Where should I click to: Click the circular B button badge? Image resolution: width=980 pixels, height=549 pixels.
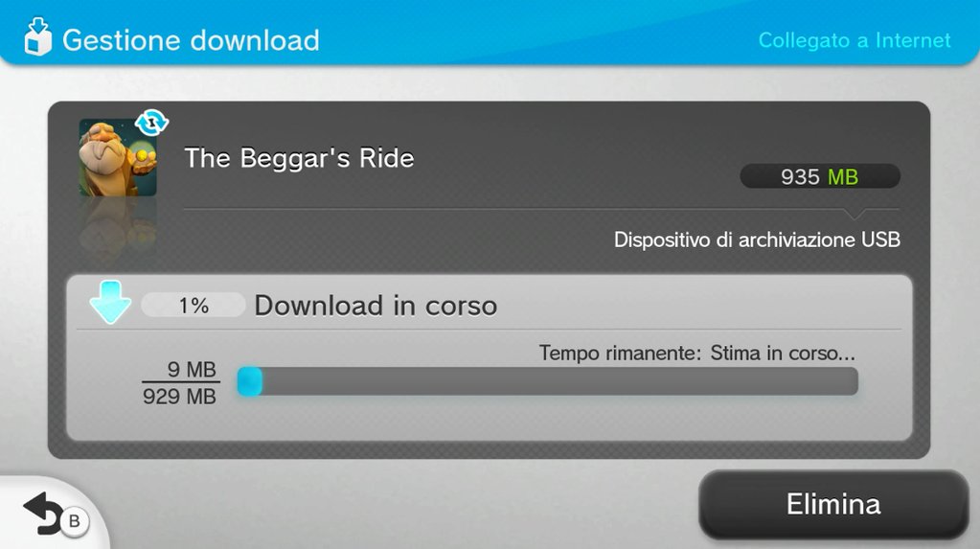75,521
